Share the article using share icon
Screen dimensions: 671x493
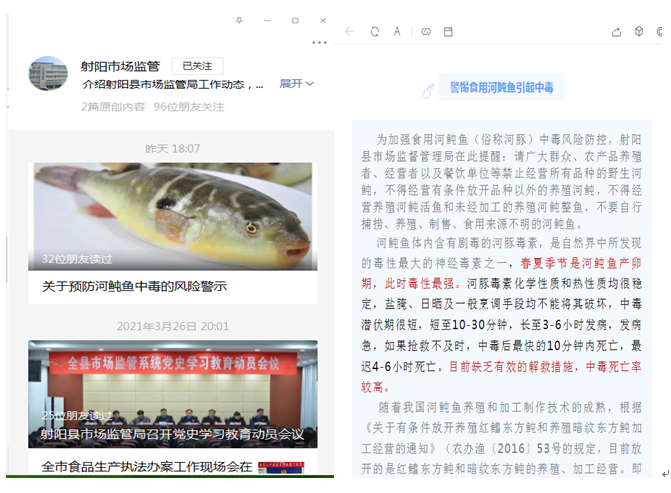617,32
